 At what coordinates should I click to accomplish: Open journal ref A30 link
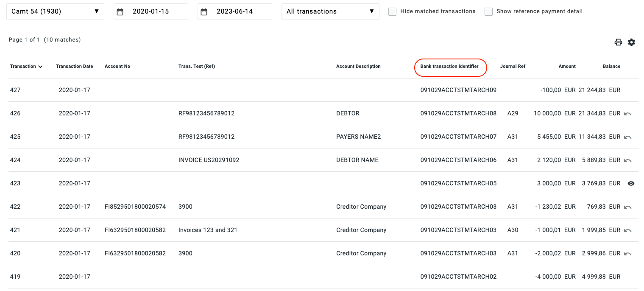point(513,230)
